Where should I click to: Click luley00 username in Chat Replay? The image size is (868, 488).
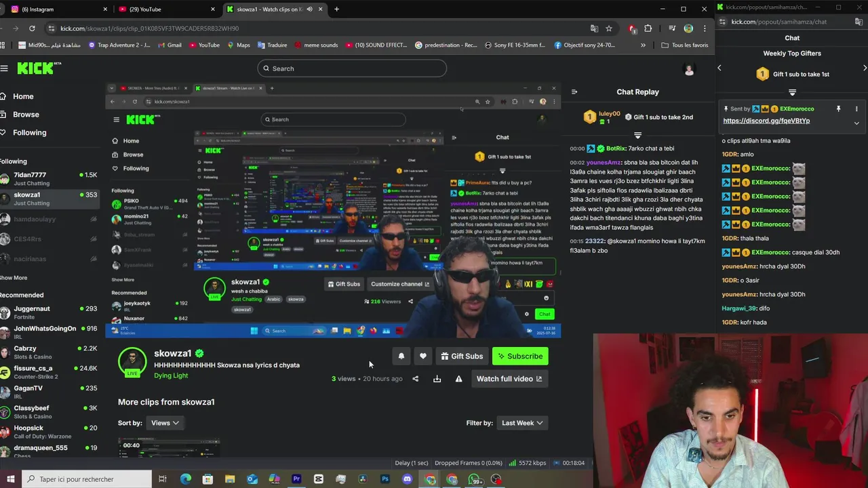pos(609,114)
